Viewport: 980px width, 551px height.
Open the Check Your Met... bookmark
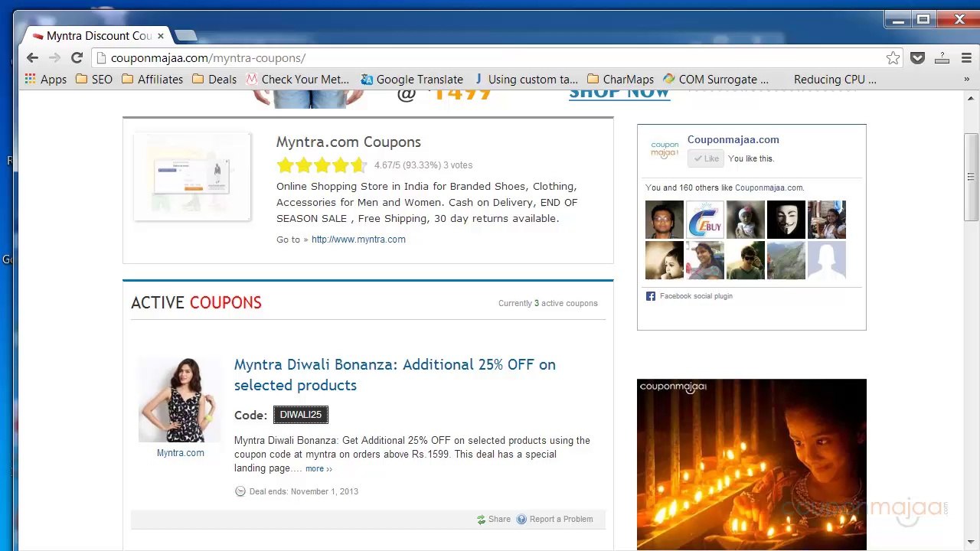[x=298, y=80]
